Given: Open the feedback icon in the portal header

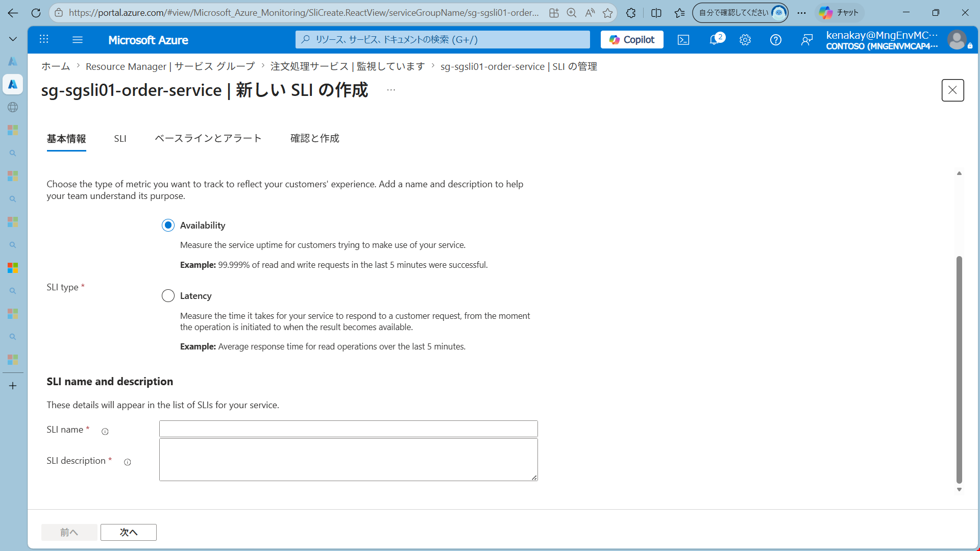Looking at the screenshot, I should [x=807, y=39].
